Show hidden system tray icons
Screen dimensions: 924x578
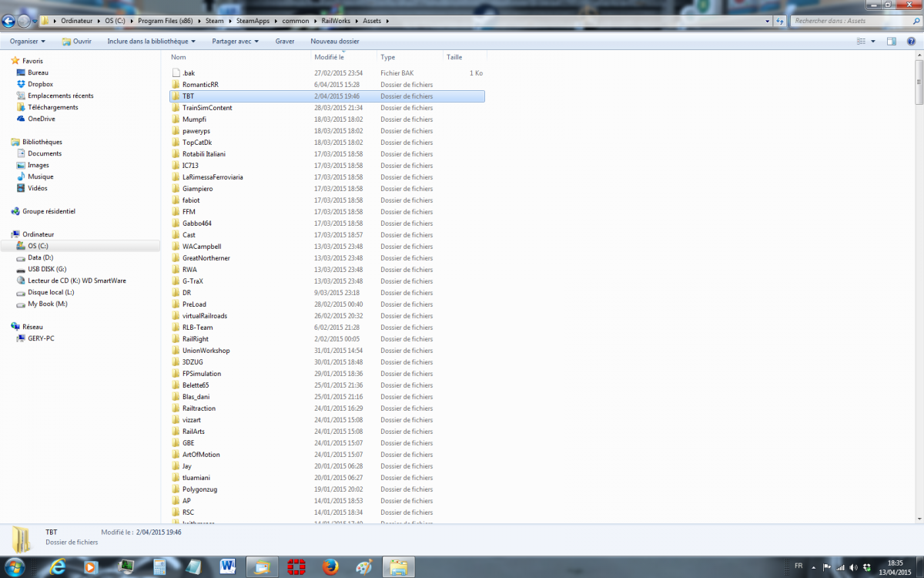(813, 566)
